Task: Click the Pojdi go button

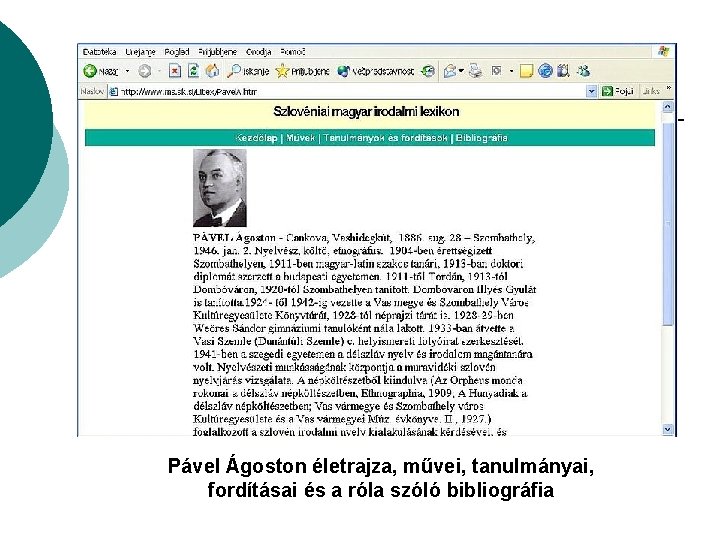Action: click(x=618, y=91)
